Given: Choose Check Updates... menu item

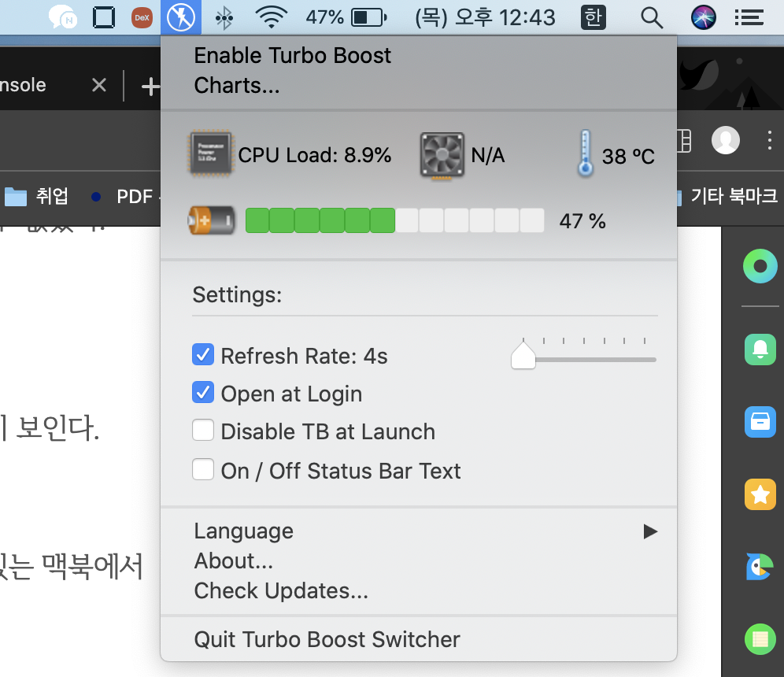Looking at the screenshot, I should pyautogui.click(x=419, y=591).
